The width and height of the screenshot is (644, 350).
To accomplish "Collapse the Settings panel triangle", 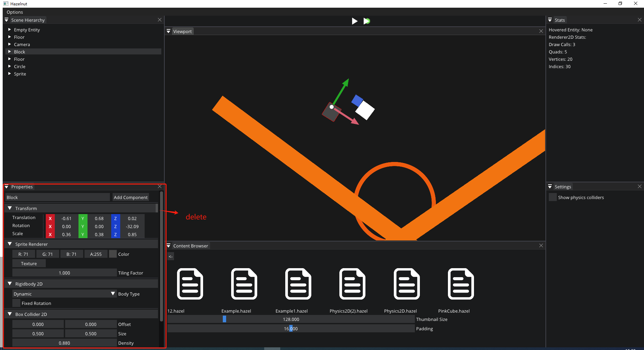I will click(550, 187).
